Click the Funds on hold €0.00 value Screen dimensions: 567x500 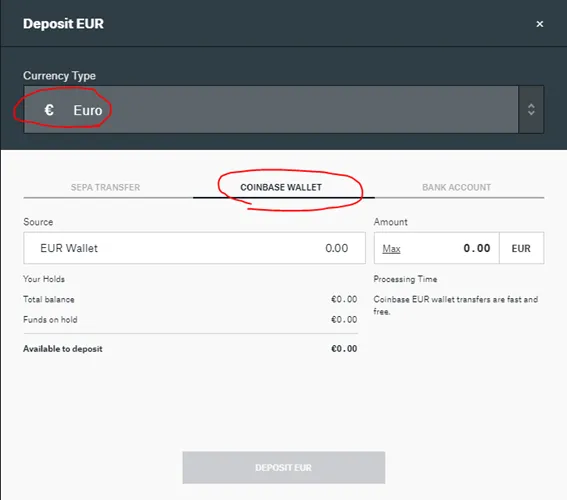344,320
